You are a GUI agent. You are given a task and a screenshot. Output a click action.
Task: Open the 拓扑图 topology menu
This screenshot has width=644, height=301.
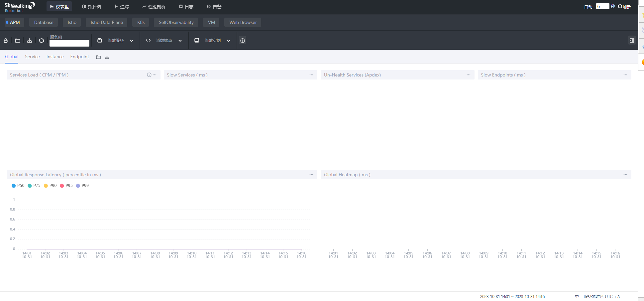[92, 7]
